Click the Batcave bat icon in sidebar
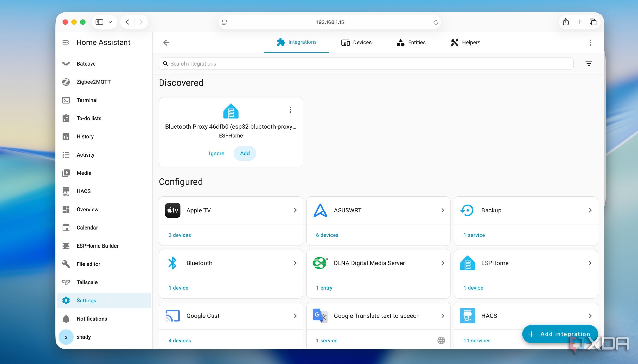 pos(66,64)
